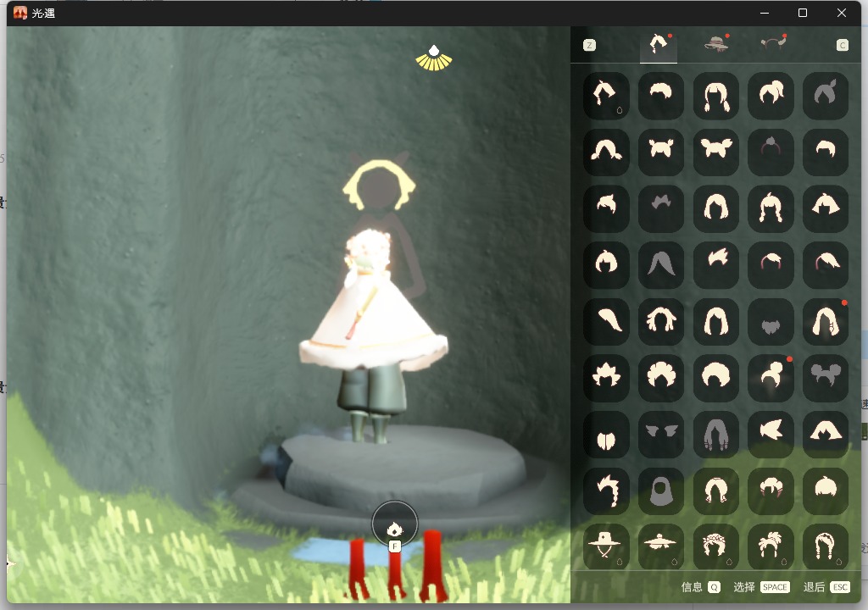
Task: Choose the double buns with pink ties hairstyle
Action: [x=771, y=491]
